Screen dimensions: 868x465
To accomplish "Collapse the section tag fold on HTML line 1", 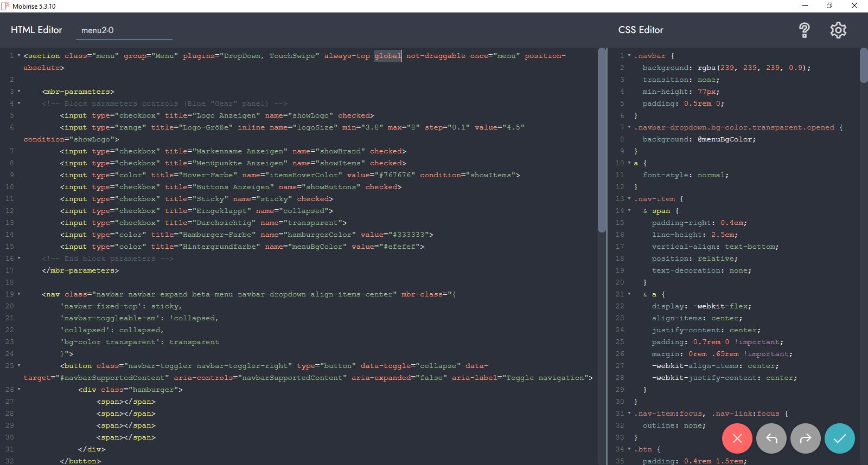I will 19,56.
